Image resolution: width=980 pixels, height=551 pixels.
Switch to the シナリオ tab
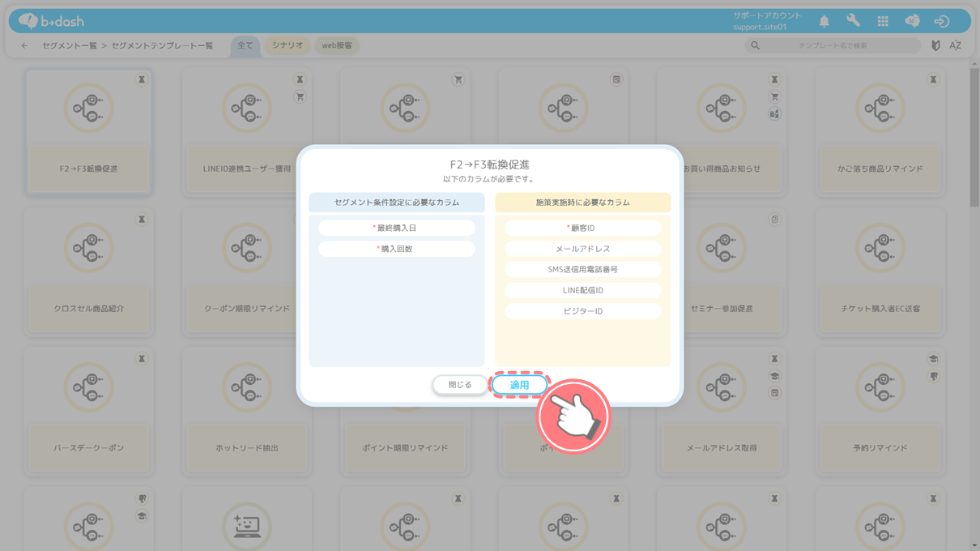(288, 45)
